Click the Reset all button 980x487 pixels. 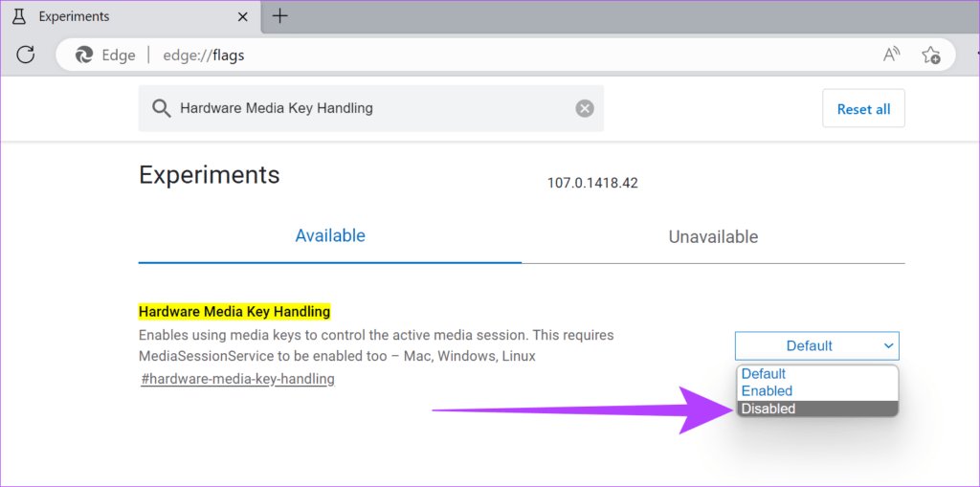click(x=863, y=109)
